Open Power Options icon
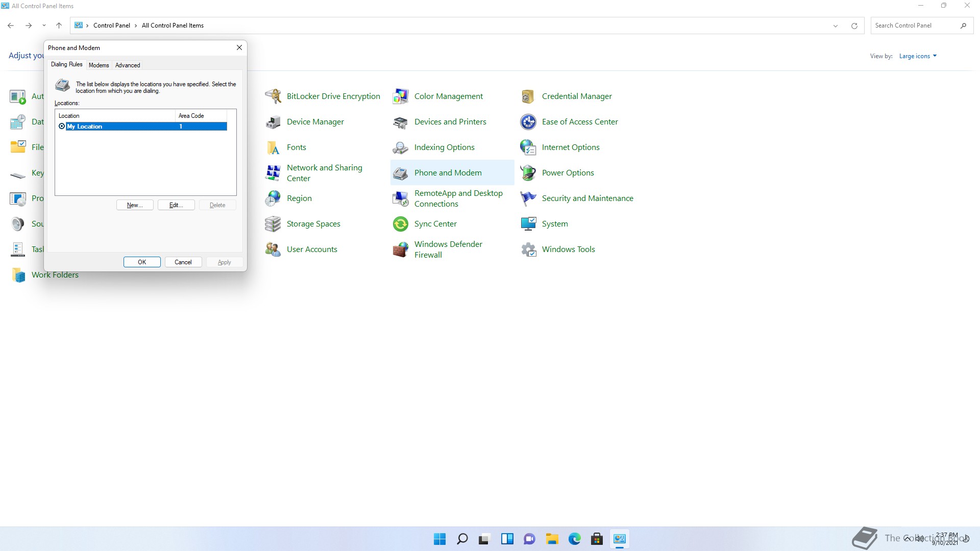Viewport: 980px width, 551px height. pyautogui.click(x=528, y=172)
